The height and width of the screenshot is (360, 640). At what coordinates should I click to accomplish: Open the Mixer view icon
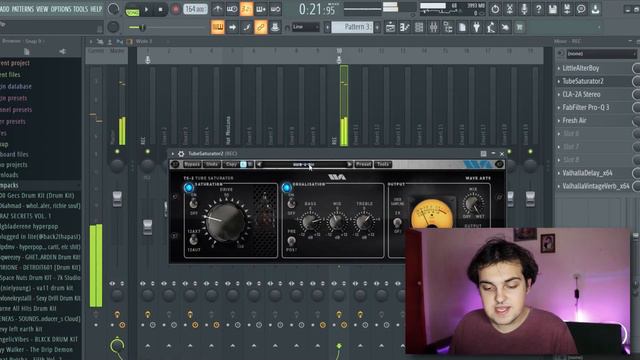click(433, 27)
